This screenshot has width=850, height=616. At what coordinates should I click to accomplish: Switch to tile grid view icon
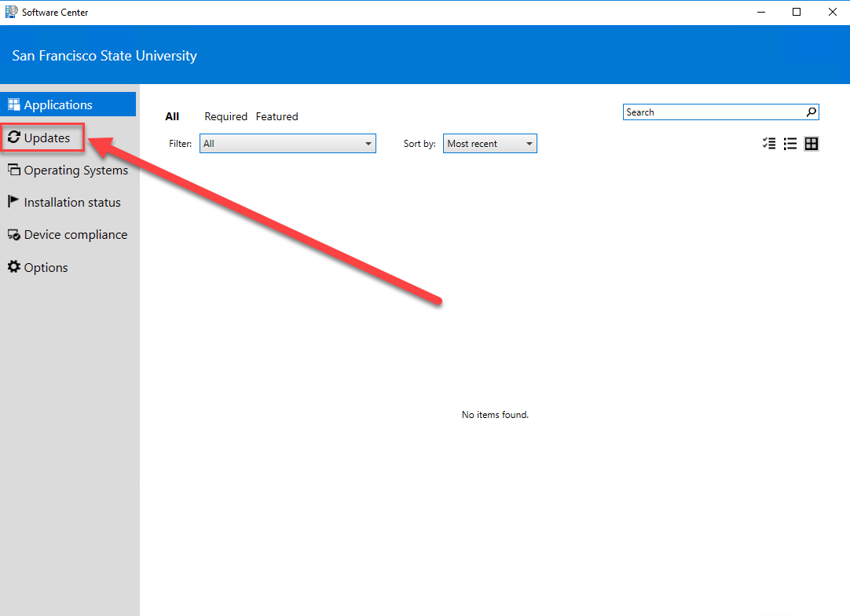812,144
